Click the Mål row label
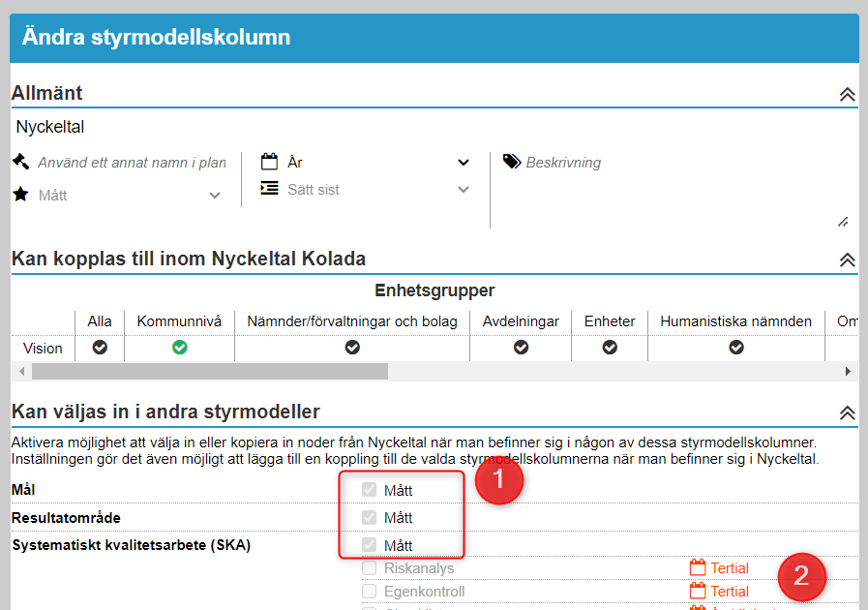 tap(23, 490)
